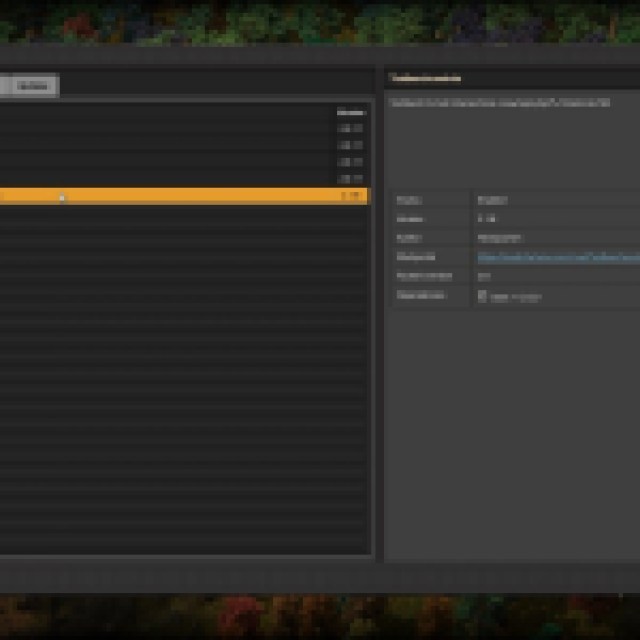Click the small icon in the highlighted orange row
640x640 pixels.
tap(62, 197)
